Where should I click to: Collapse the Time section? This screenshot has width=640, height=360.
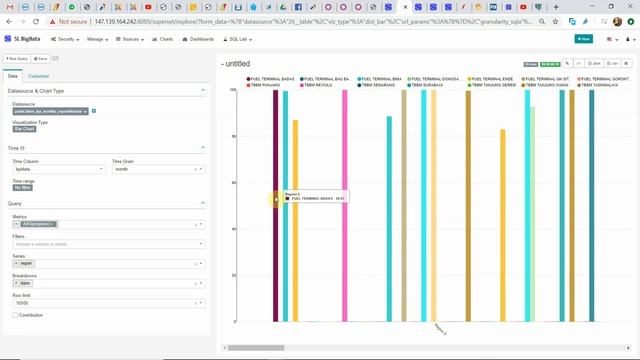pyautogui.click(x=203, y=147)
